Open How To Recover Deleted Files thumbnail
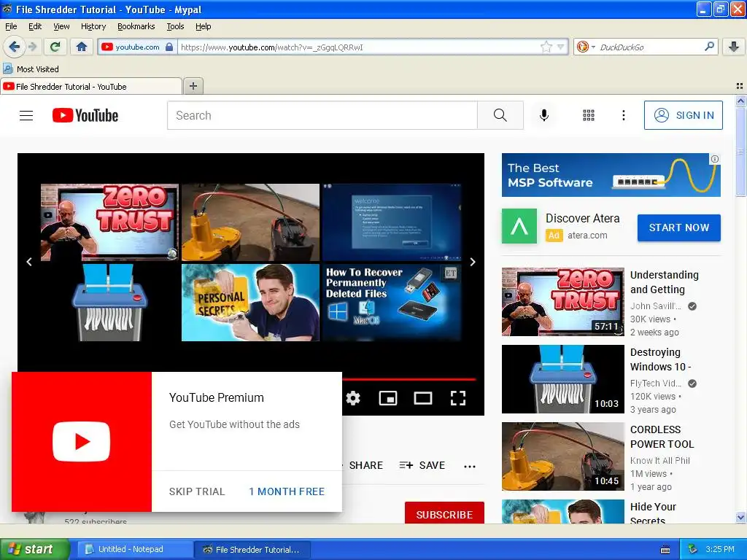Image resolution: width=747 pixels, height=560 pixels. (x=391, y=303)
